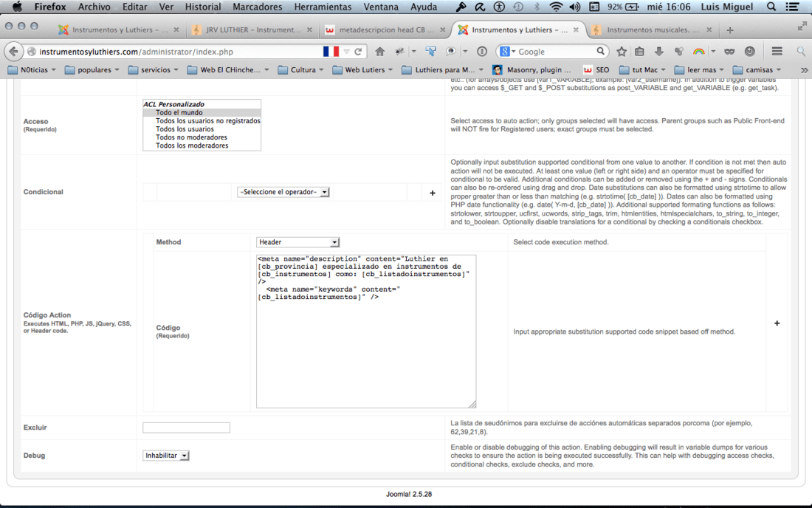Viewport: 812px width, 508px height.
Task: Open the tut Mac bookmark folder
Action: (x=642, y=70)
